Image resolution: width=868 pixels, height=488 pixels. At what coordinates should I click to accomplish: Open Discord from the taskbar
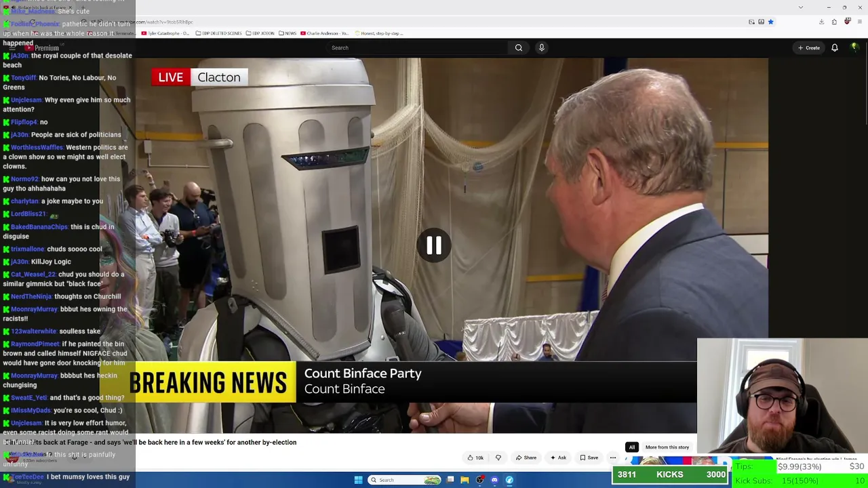[494, 480]
